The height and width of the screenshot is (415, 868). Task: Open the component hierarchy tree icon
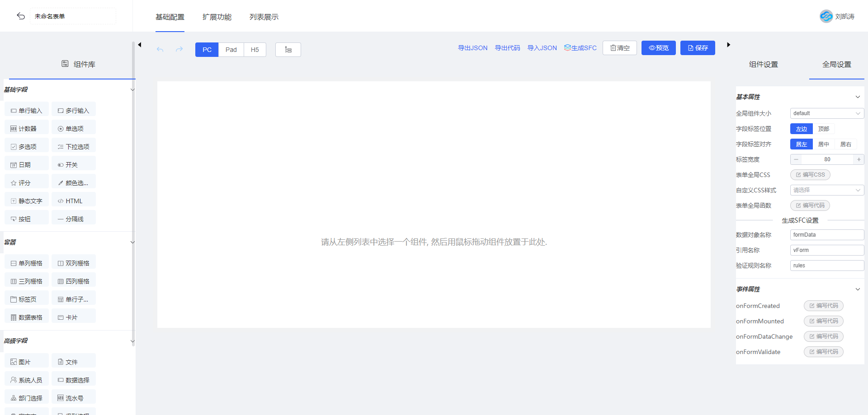coord(288,50)
